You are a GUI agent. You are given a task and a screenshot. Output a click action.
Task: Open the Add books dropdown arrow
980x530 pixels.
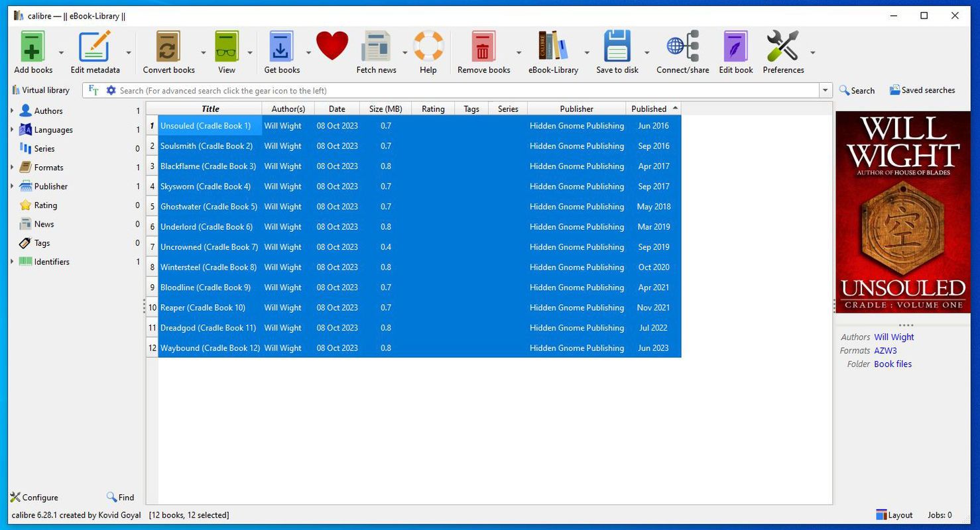click(61, 53)
